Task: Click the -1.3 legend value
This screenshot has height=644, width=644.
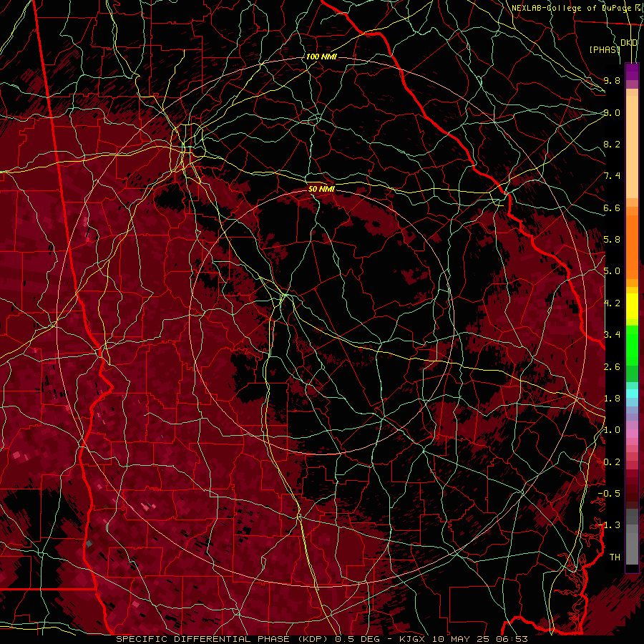Action: (609, 525)
